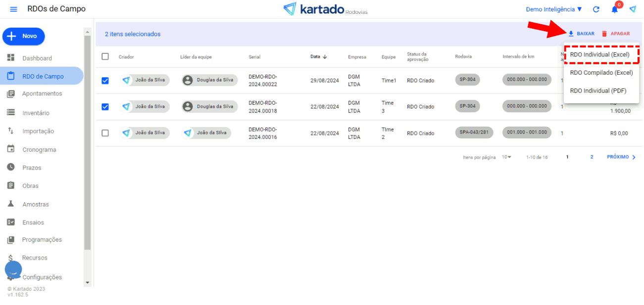Uncheck the DEMO-RDO-2024.00018 row checkbox
The image size is (644, 305).
coord(105,107)
